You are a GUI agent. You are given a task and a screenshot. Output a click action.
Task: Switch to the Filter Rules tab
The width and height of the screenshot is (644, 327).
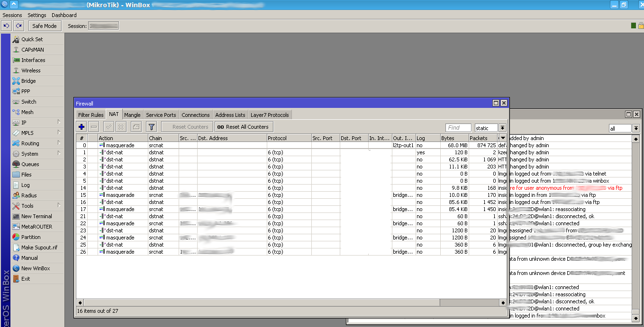(x=91, y=115)
